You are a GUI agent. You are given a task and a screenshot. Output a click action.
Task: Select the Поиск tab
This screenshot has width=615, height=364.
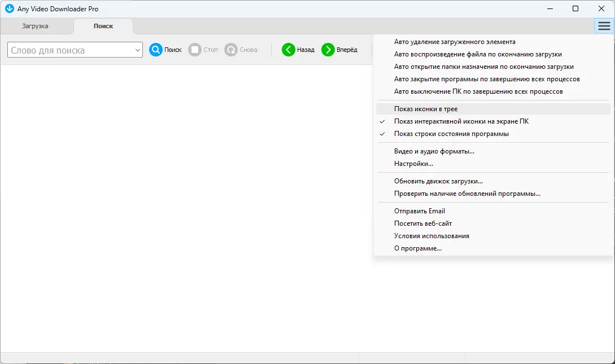click(103, 27)
